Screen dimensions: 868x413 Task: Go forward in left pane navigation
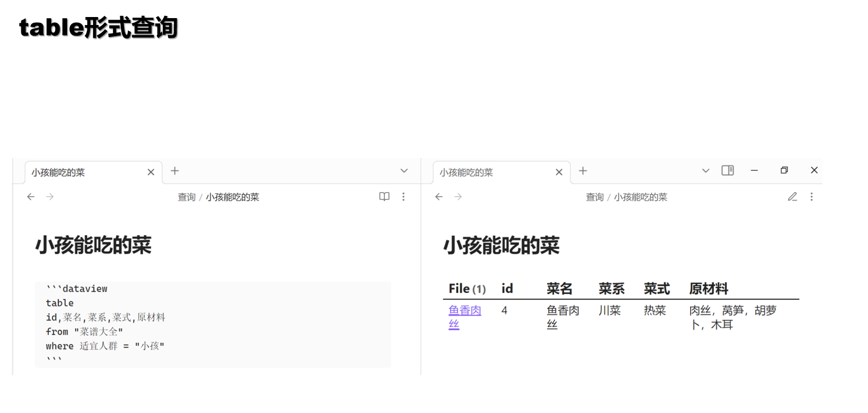coord(50,197)
